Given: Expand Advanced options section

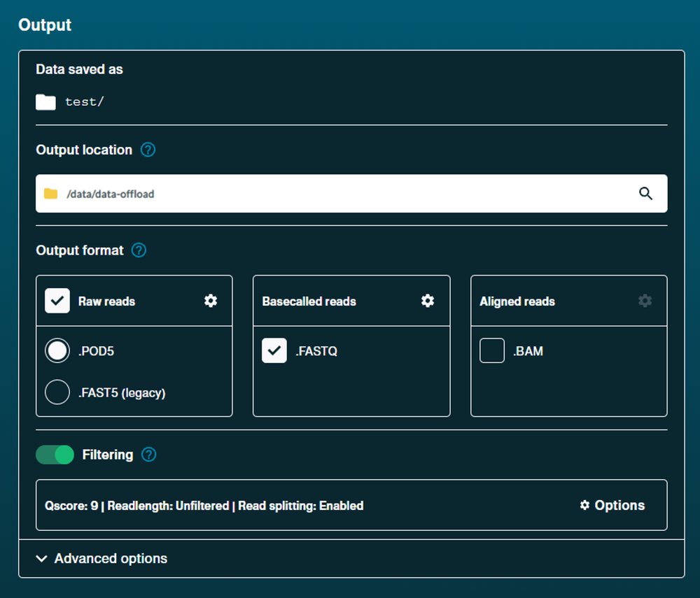Looking at the screenshot, I should pyautogui.click(x=101, y=558).
